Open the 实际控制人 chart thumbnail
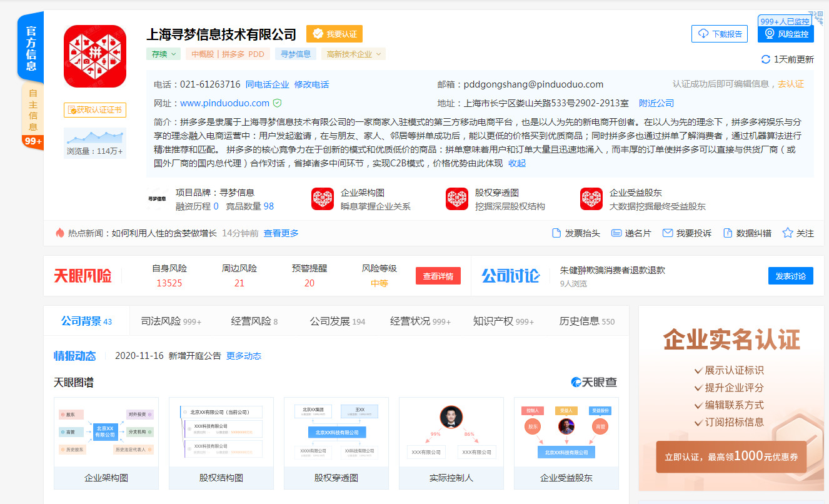 (x=451, y=443)
